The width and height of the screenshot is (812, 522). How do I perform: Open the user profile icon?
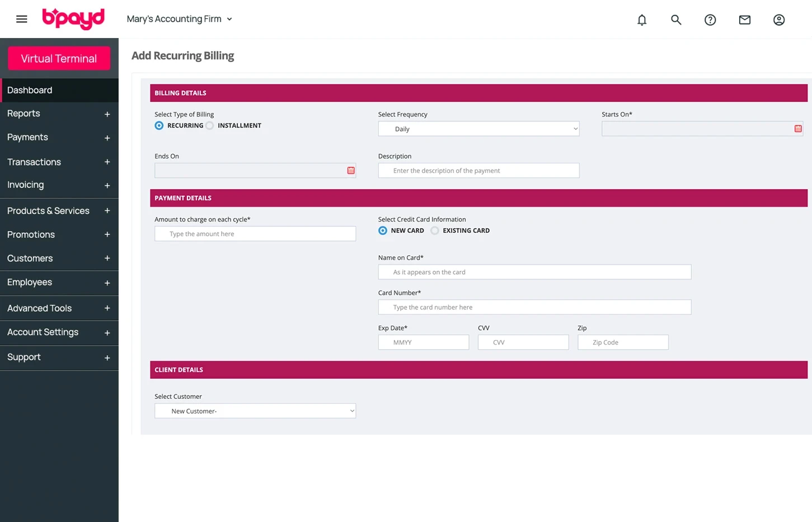pyautogui.click(x=779, y=20)
